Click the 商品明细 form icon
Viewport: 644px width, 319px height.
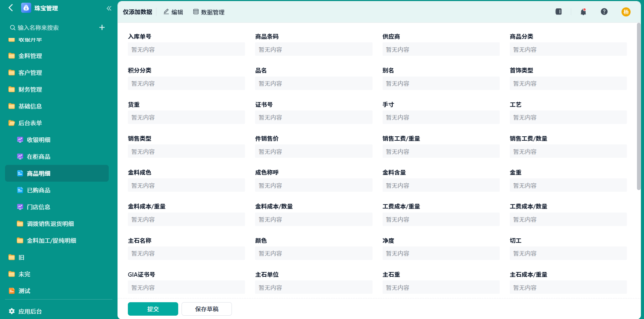(x=20, y=173)
